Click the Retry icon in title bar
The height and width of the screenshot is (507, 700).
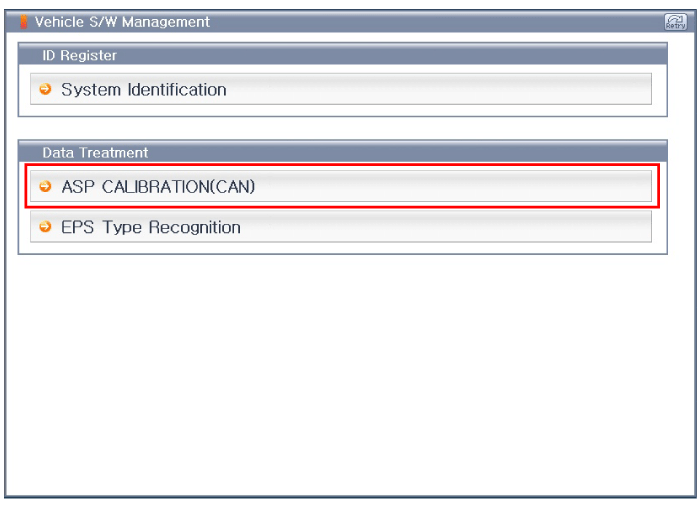[x=675, y=22]
